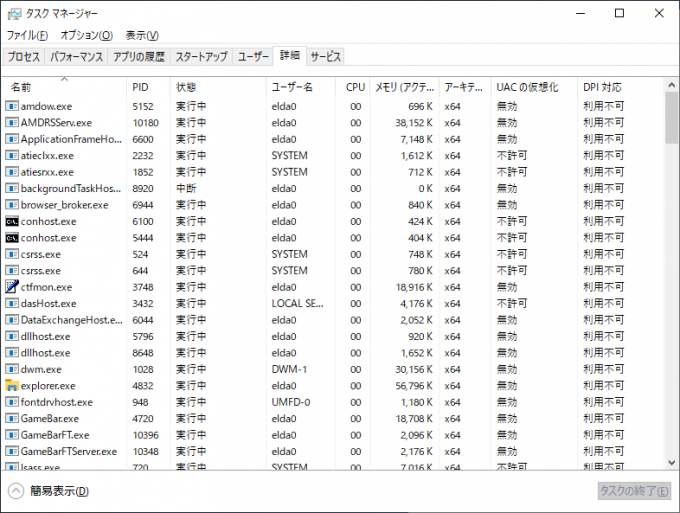This screenshot has height=513, width=680.
Task: Click the explorer.exe folder icon
Action: 12,386
